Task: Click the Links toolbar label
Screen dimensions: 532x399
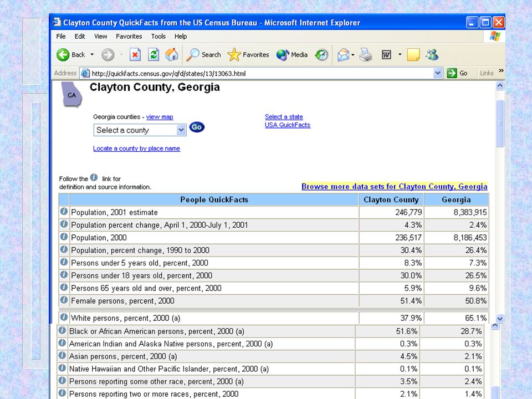Action: [487, 73]
